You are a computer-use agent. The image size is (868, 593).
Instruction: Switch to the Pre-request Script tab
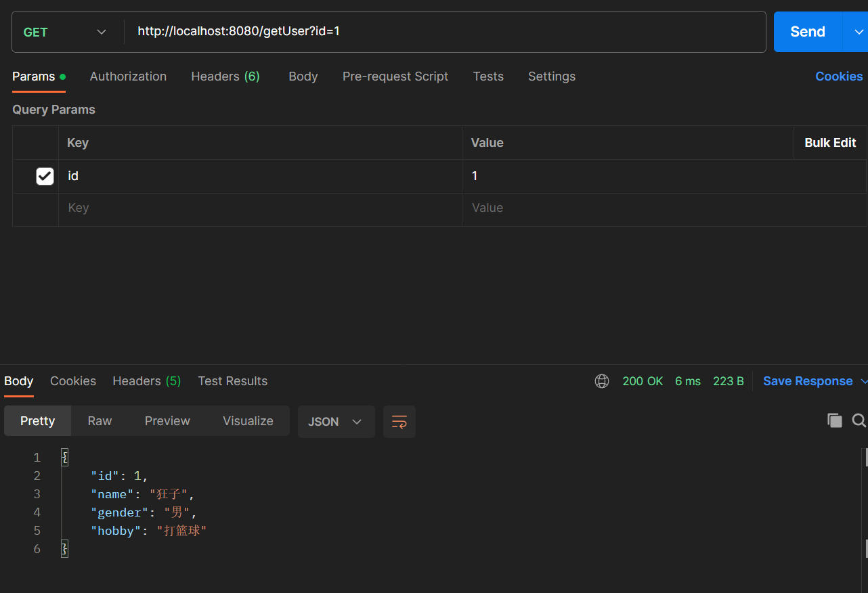(395, 76)
